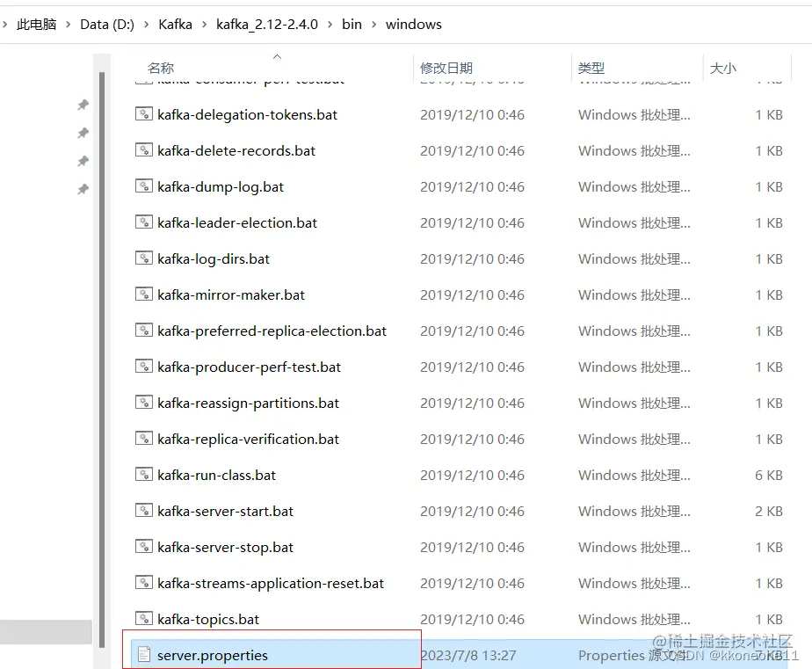This screenshot has width=812, height=669.
Task: Expand the chevron after 此电脑
Action: (68, 25)
